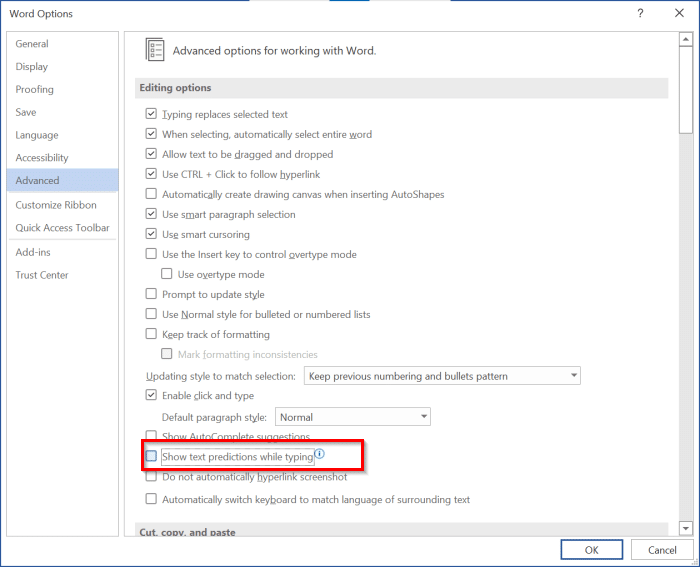The image size is (700, 567).
Task: Select the Advanced category
Action: [x=62, y=180]
